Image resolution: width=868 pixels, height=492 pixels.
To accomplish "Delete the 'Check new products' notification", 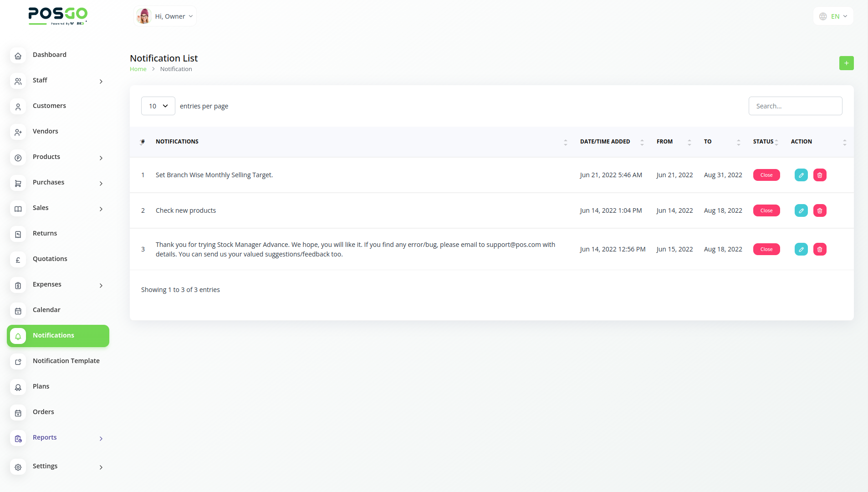I will coord(820,210).
